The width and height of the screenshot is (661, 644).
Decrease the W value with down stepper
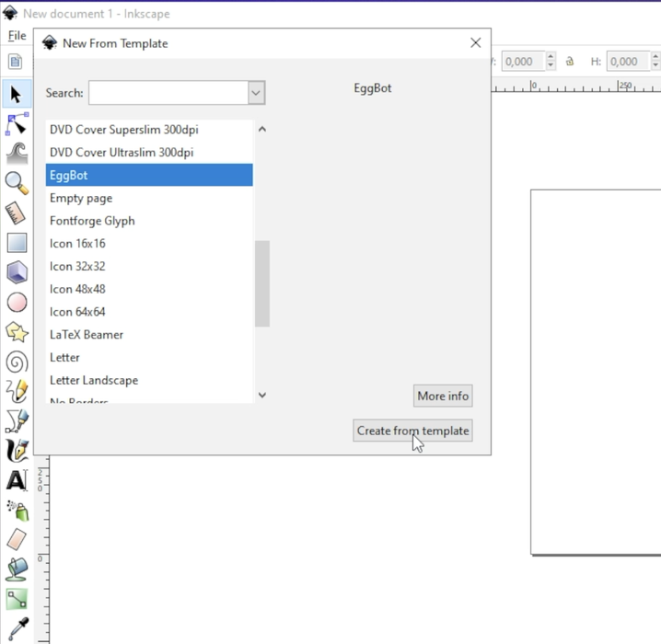pos(551,66)
